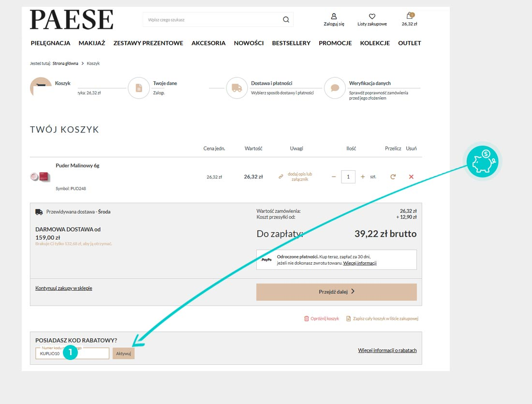Image resolution: width=532 pixels, height=404 pixels.
Task: Remove Puder Malinowy with red X
Action: [411, 177]
